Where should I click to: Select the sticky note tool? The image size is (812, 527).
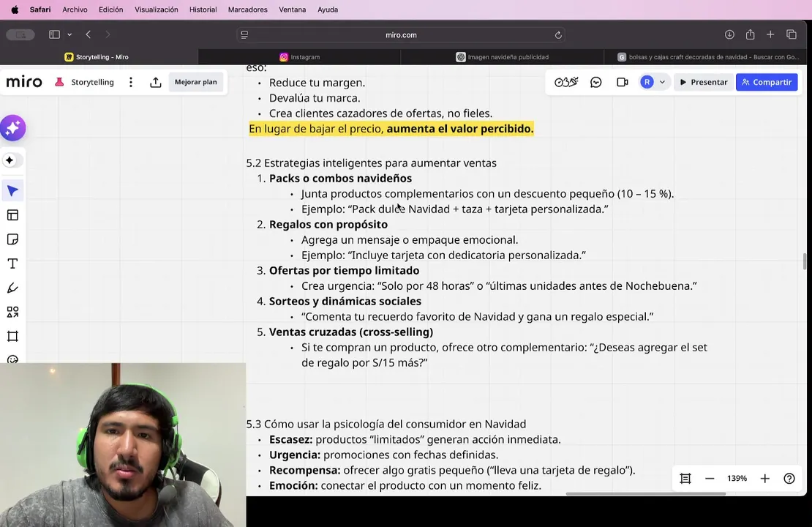(13, 239)
